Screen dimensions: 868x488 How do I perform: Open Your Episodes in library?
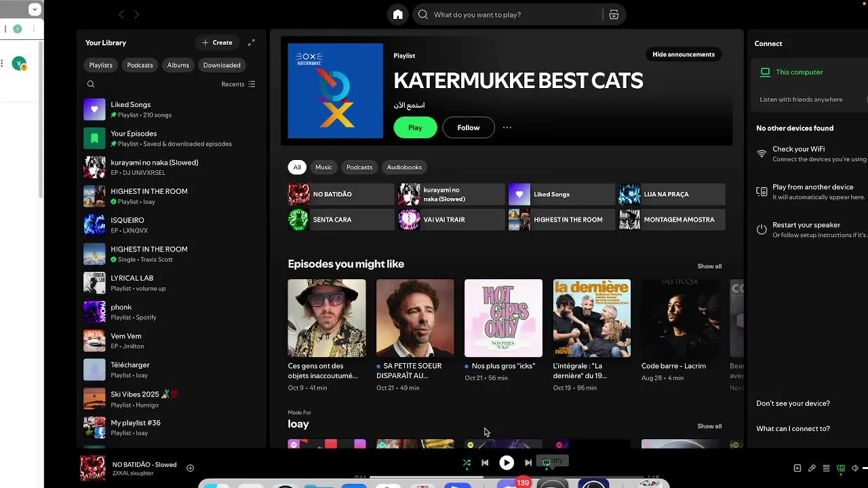tap(173, 138)
